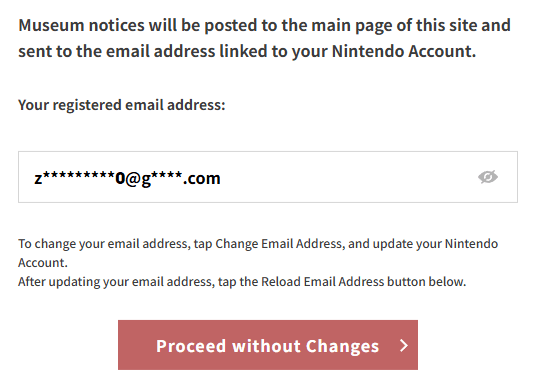The width and height of the screenshot is (538, 373).
Task: Click the "Your registered email address:" label
Action: pyautogui.click(x=121, y=105)
